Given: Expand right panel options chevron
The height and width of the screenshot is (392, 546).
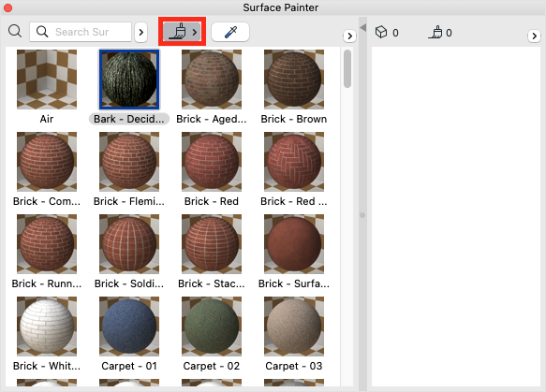Looking at the screenshot, I should tap(534, 36).
